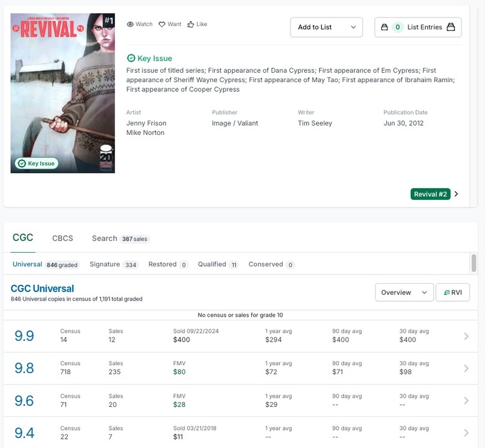Open the Search 387 sales tab
The image size is (485, 448).
point(121,238)
